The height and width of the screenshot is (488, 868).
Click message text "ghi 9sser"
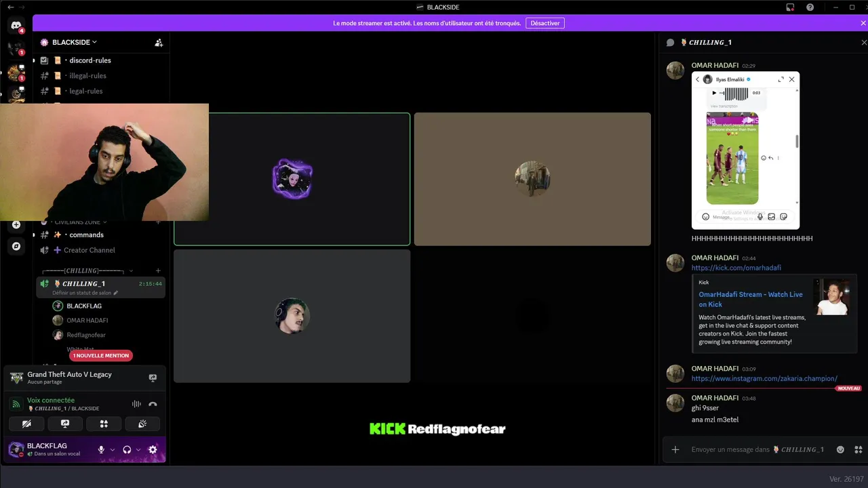(705, 408)
